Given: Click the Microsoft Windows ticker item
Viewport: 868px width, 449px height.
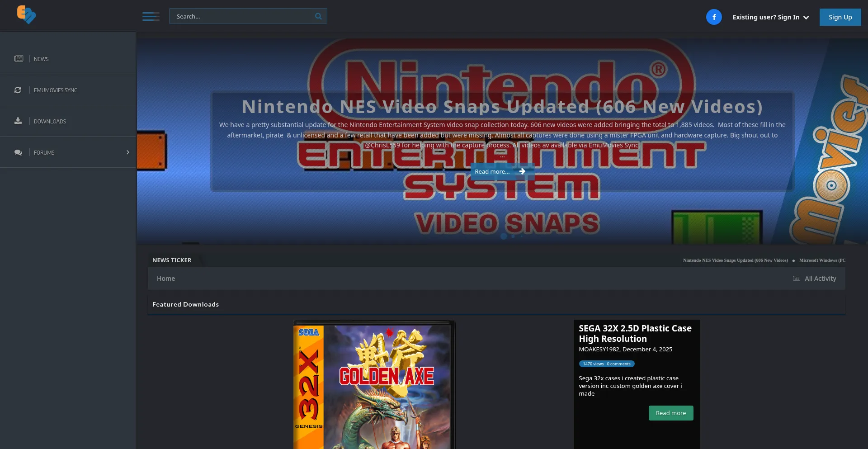Looking at the screenshot, I should (x=822, y=260).
